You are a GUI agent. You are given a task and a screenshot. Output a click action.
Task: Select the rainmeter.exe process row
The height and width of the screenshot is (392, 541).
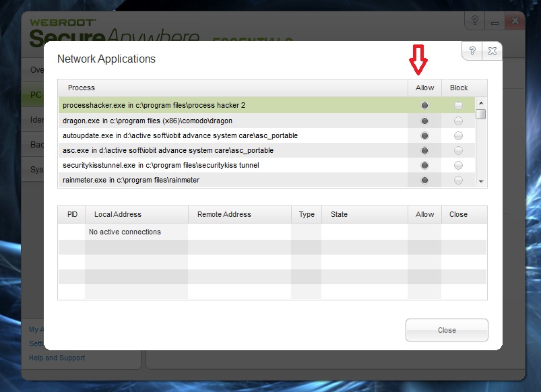coord(267,180)
